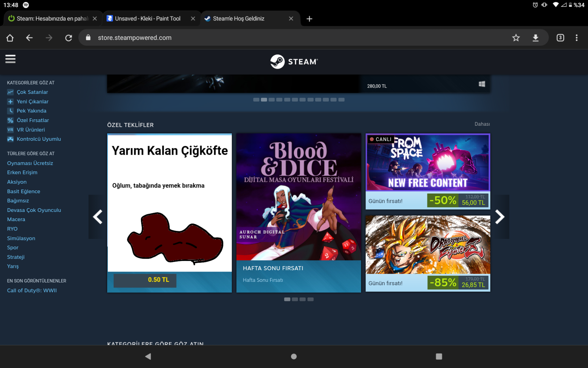Click the Yeni Çıkanlar plus icon

pyautogui.click(x=11, y=102)
